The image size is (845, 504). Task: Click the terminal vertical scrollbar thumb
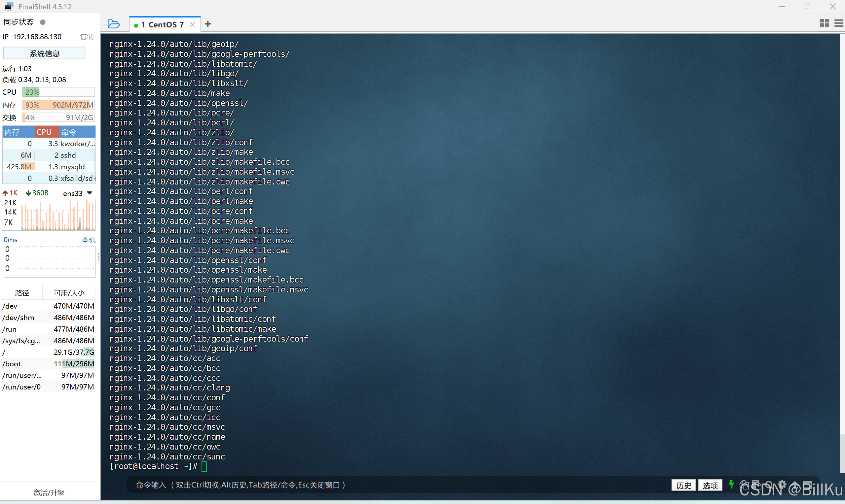pos(842,454)
